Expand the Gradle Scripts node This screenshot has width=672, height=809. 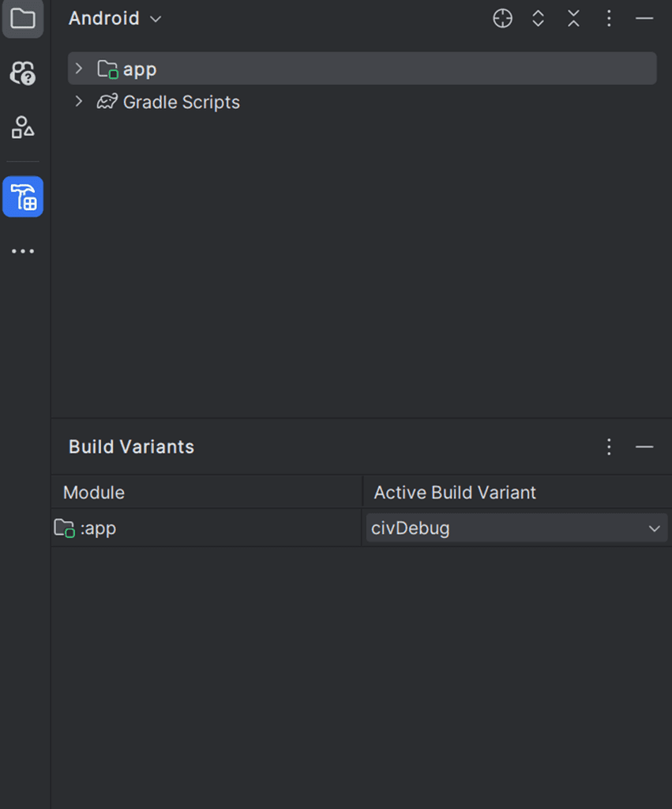coord(77,102)
